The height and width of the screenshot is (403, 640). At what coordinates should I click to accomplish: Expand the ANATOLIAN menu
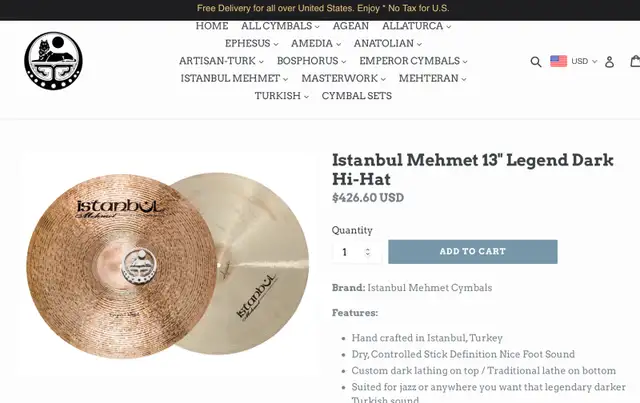387,44
